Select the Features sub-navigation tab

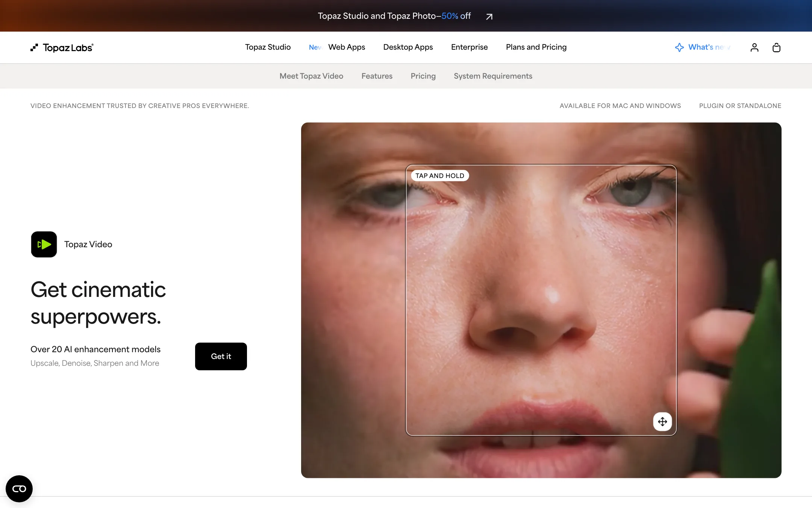[x=377, y=76]
